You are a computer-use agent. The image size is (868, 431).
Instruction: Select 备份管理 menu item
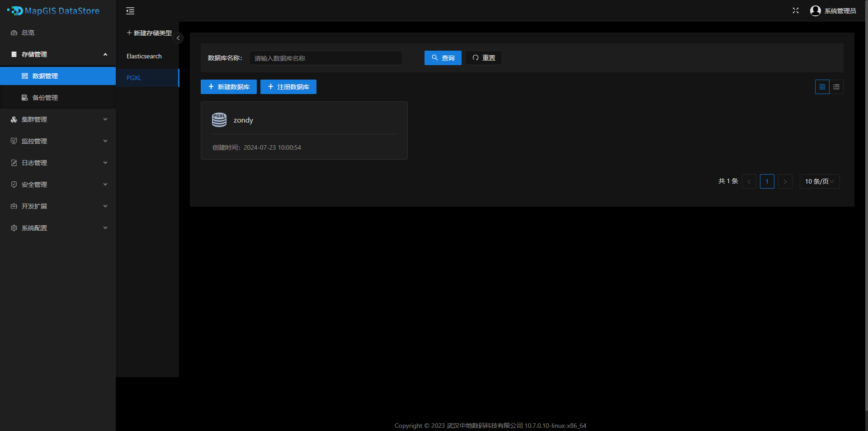pos(58,98)
